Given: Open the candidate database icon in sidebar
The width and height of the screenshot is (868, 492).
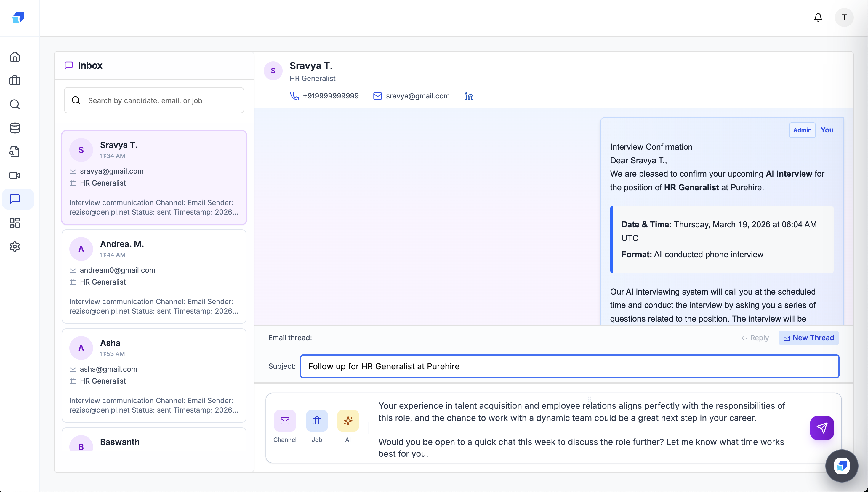Looking at the screenshot, I should [15, 128].
